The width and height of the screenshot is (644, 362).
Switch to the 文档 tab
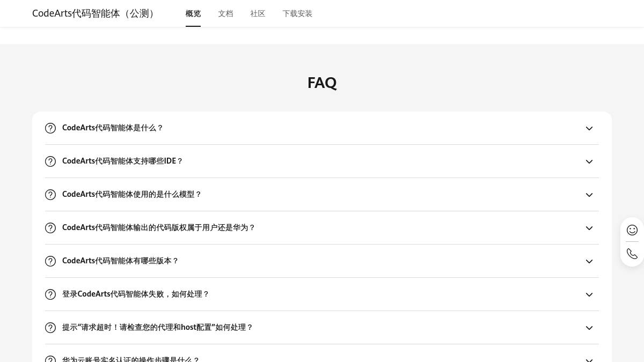pyautogui.click(x=225, y=13)
